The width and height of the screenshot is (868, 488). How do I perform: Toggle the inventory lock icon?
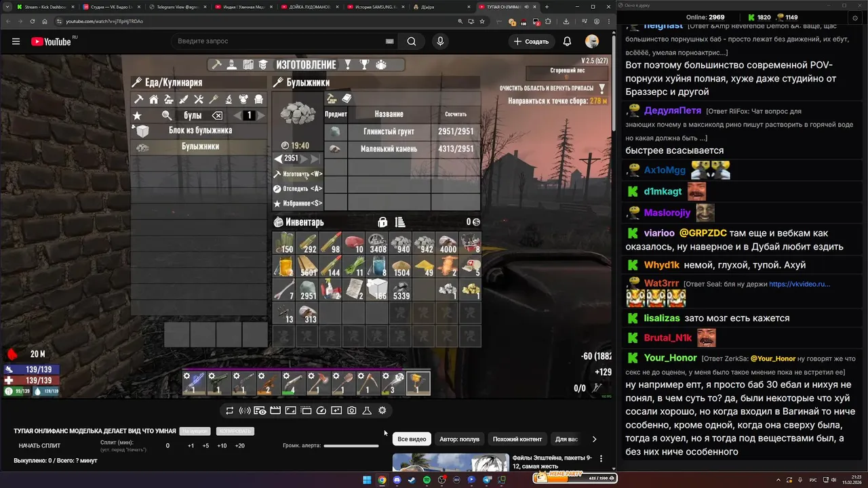point(382,222)
